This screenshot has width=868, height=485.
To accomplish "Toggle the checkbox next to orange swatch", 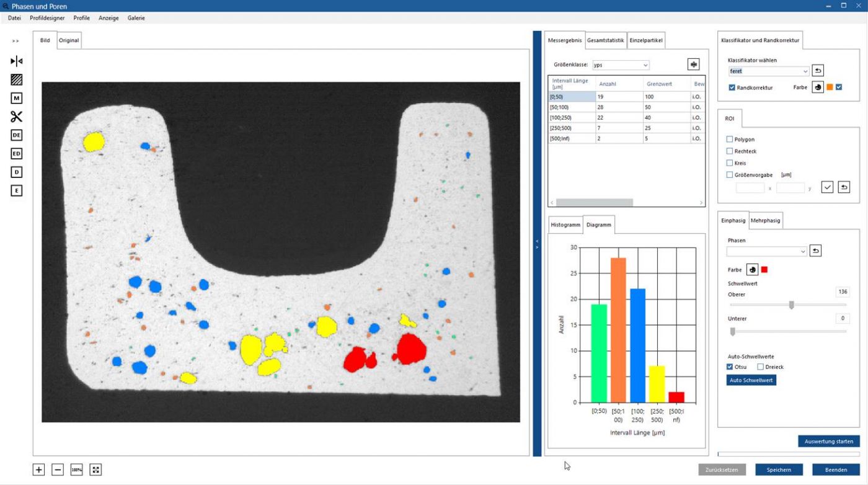I will point(839,87).
